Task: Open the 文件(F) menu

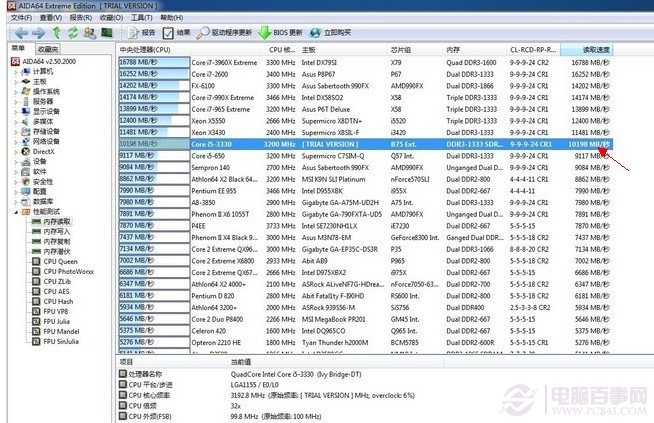Action: click(x=21, y=18)
